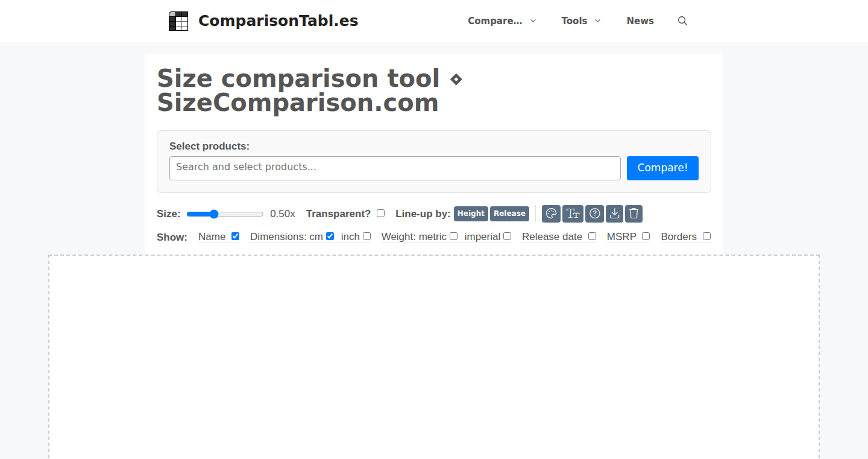The width and height of the screenshot is (868, 459).
Task: Enable Borders checkbox
Action: 707,236
